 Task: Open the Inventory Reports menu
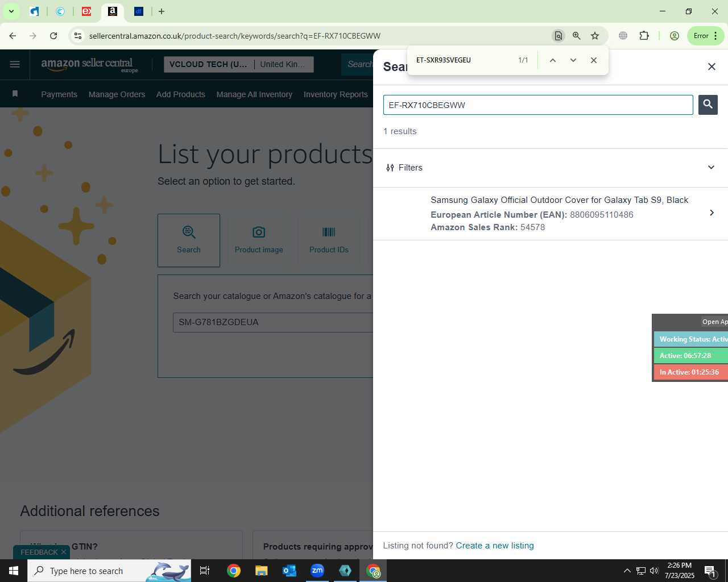336,94
